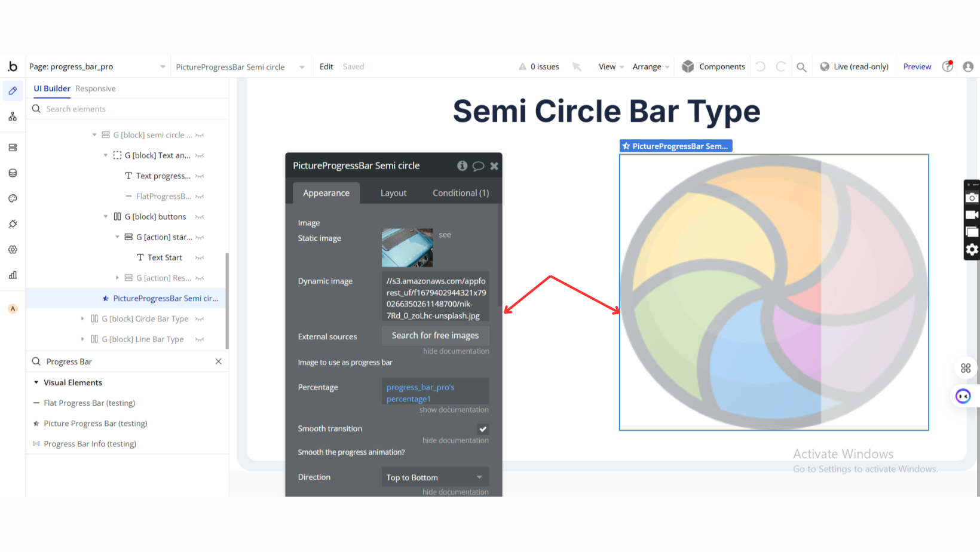Image resolution: width=980 pixels, height=552 pixels.
Task: Toggle the Smooth transition checkbox
Action: point(483,429)
